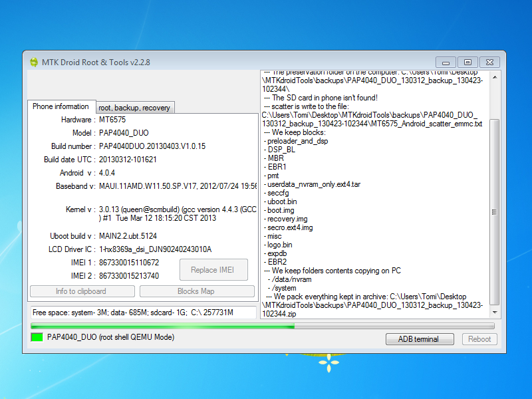
Task: Launch the ADB terminal
Action: (x=418, y=339)
